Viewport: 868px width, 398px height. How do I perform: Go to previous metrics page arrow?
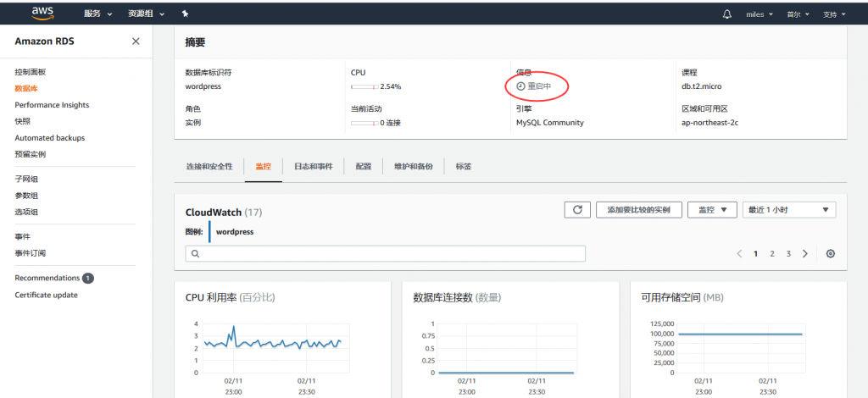(x=739, y=254)
